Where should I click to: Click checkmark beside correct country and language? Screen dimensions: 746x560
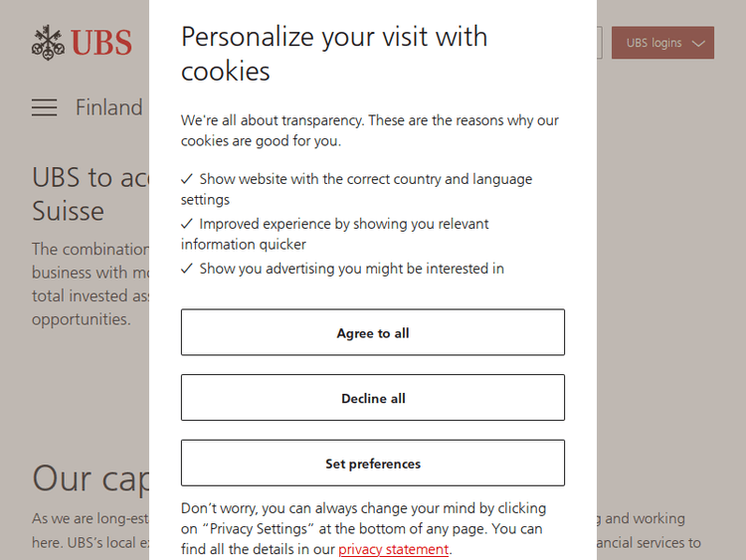(187, 179)
